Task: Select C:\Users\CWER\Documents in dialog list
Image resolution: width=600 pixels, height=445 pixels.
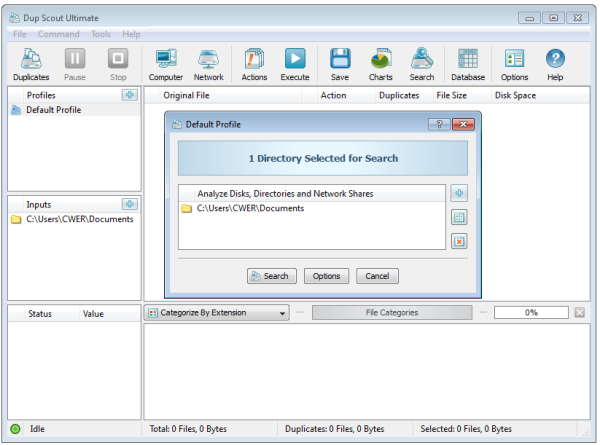Action: 312,209
